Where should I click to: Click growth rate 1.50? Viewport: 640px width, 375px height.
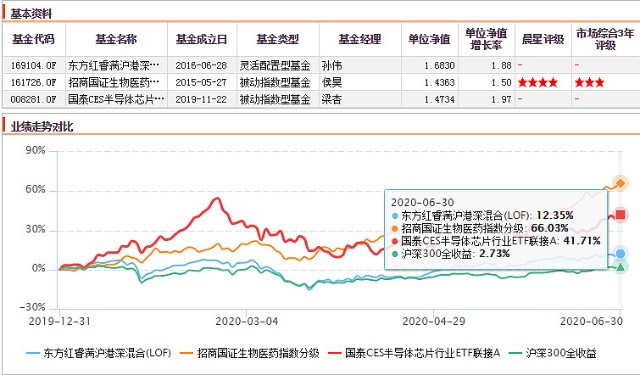[x=501, y=82]
